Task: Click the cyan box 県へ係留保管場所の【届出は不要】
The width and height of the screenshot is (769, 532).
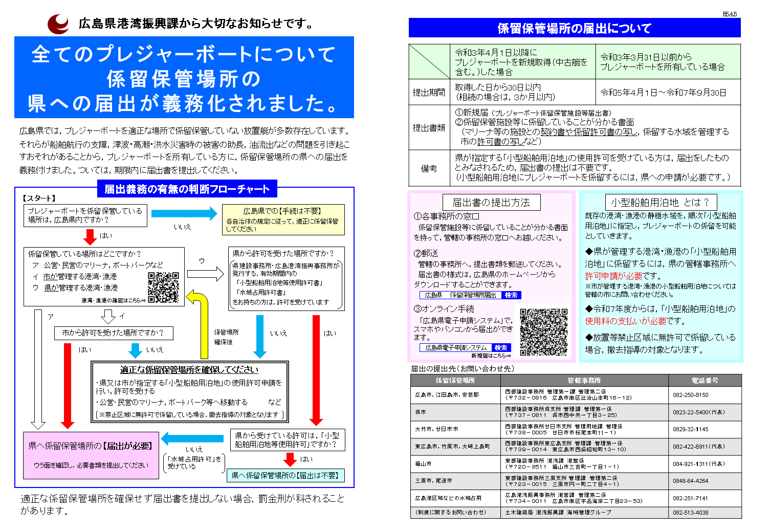Action: click(285, 476)
